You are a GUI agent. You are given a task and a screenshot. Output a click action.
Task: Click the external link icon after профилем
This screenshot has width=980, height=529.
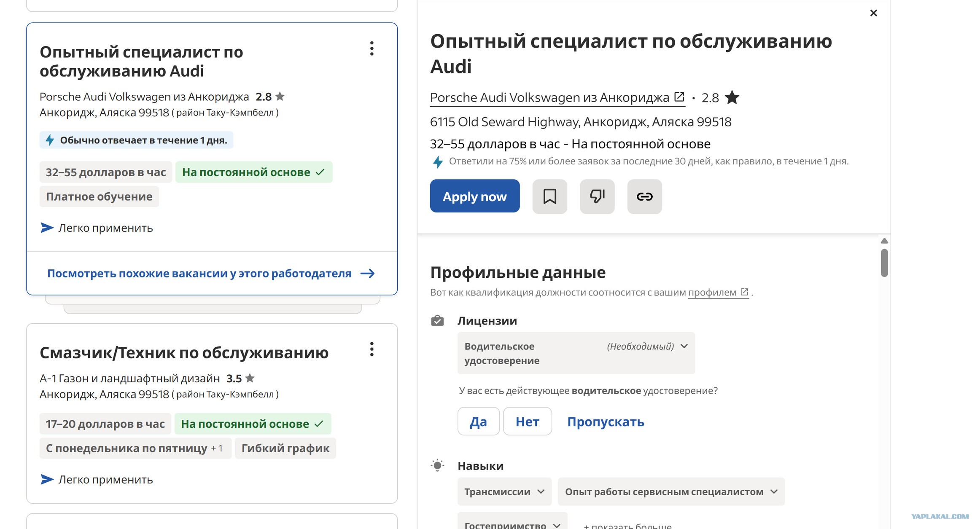(x=744, y=292)
